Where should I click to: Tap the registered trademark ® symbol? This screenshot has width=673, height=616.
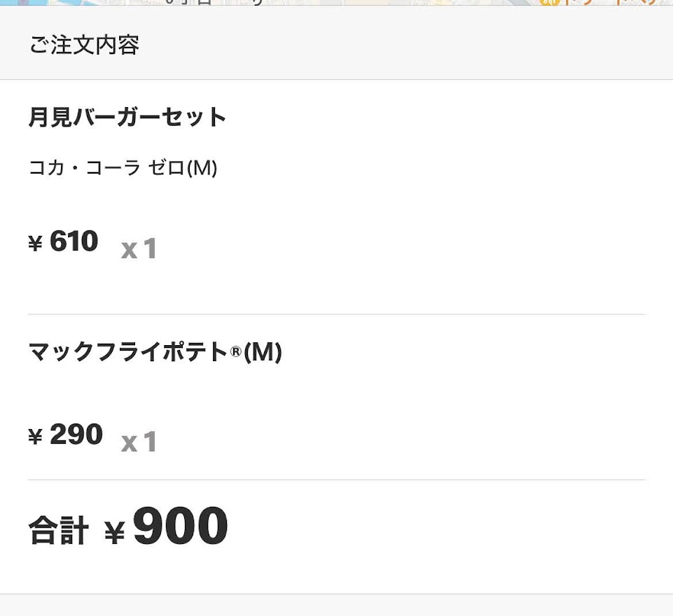(x=235, y=352)
